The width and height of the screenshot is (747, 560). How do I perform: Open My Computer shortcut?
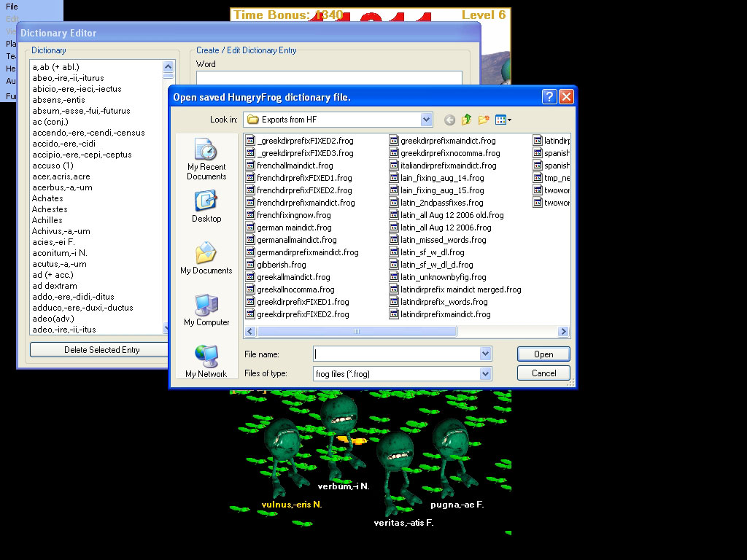click(206, 311)
